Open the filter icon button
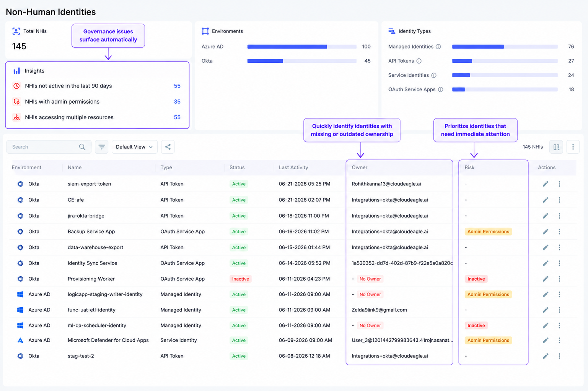The image size is (588, 391). click(101, 147)
